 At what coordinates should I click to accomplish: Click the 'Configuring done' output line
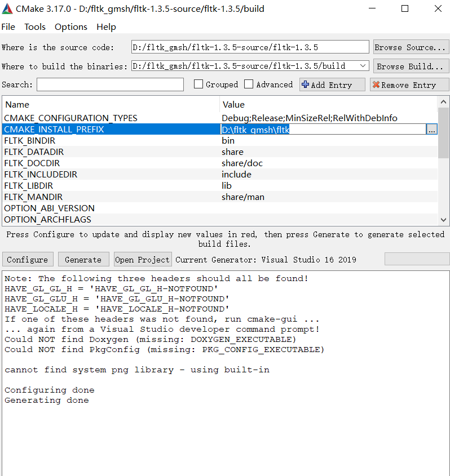(50, 390)
